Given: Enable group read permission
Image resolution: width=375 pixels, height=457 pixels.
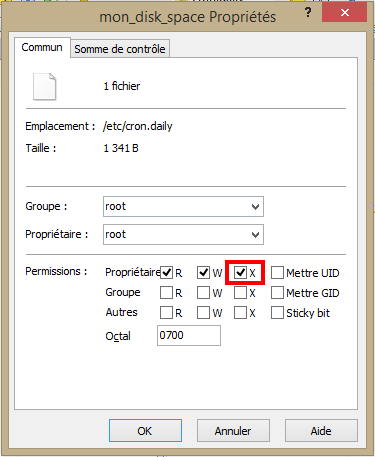Looking at the screenshot, I should (166, 293).
